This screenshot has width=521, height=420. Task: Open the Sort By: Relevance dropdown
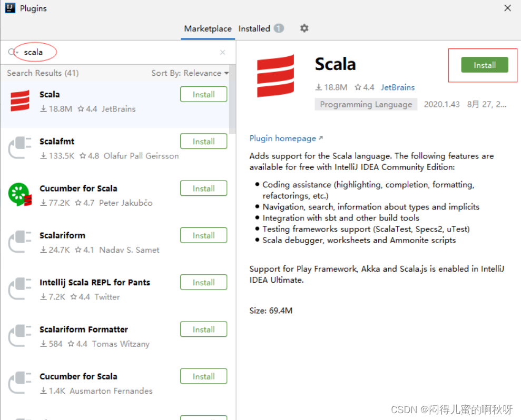tap(190, 73)
